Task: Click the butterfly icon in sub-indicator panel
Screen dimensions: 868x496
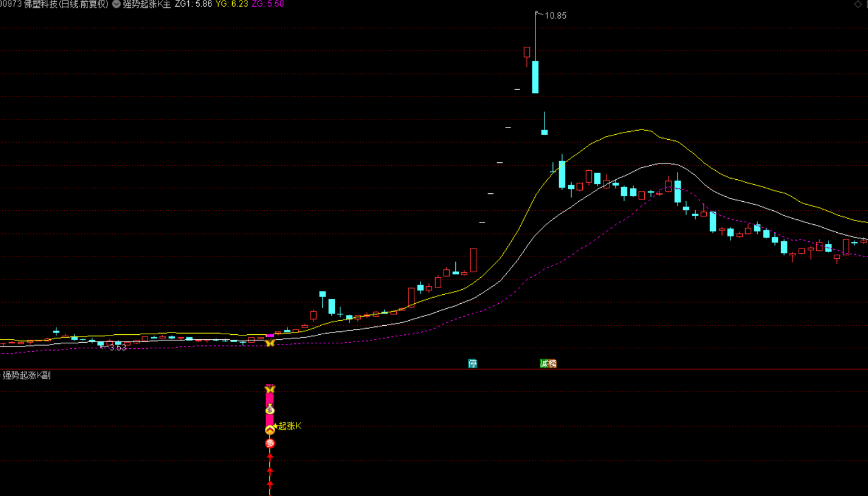Action: click(270, 389)
